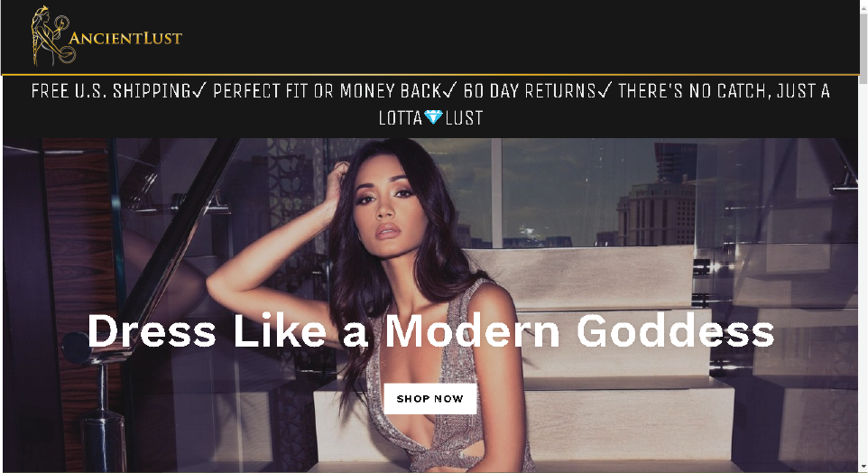
Task: Click the FREE U.S. SHIPPING banner text
Action: point(111,91)
